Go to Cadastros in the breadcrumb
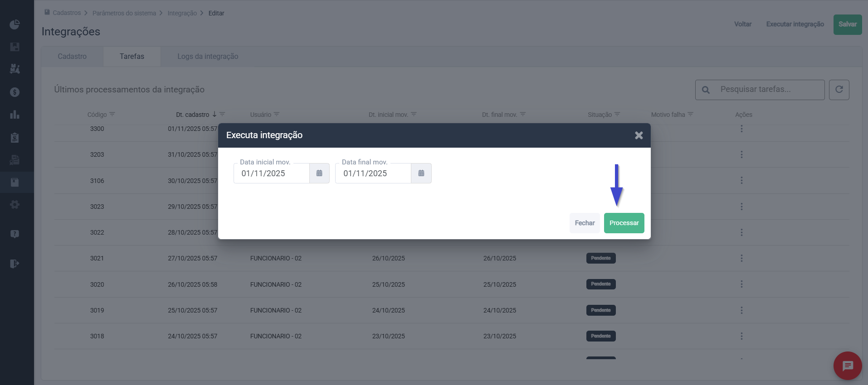 [x=67, y=13]
